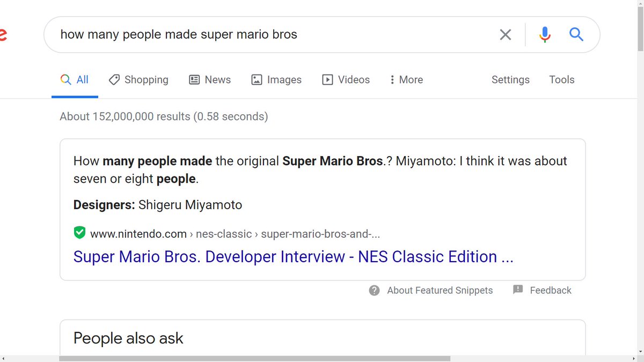Click the 'About 152,000,000 results' text
This screenshot has height=362, width=644.
click(164, 116)
